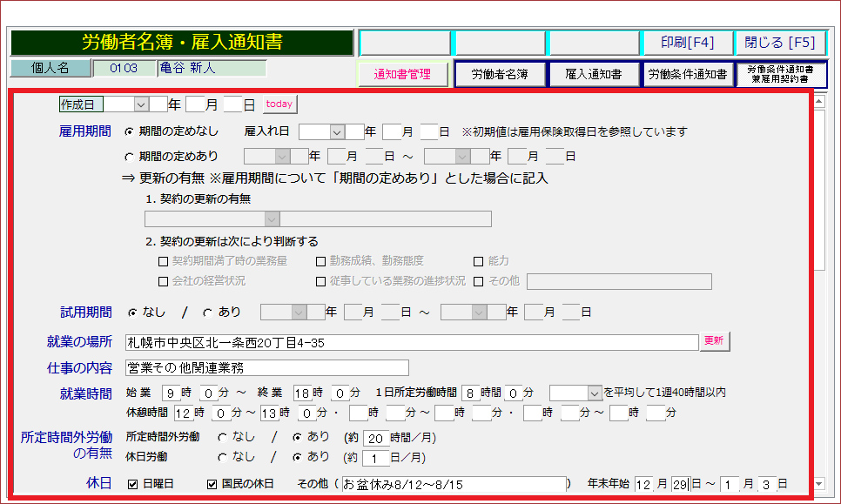Select 期間の定めなし radio option

pyautogui.click(x=131, y=132)
